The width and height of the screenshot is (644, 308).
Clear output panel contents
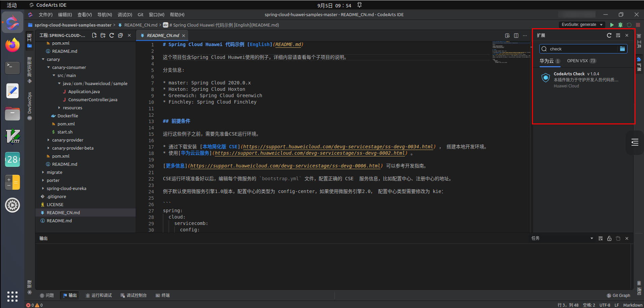601,238
